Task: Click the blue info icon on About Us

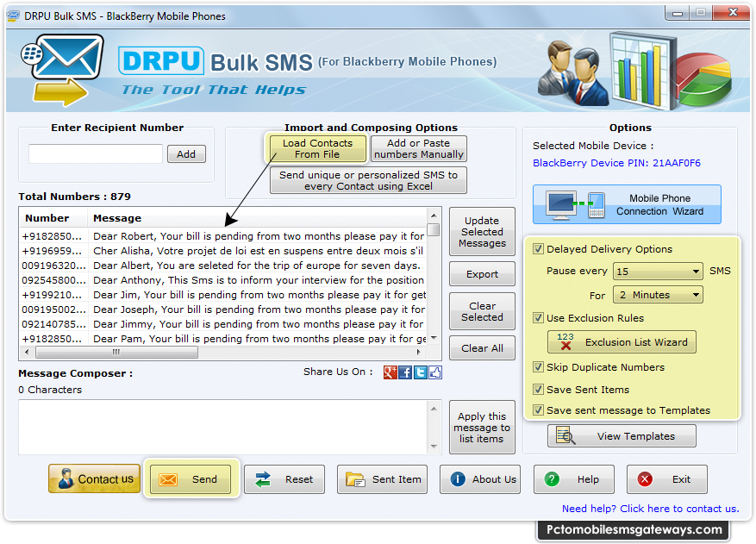Action: pyautogui.click(x=458, y=478)
